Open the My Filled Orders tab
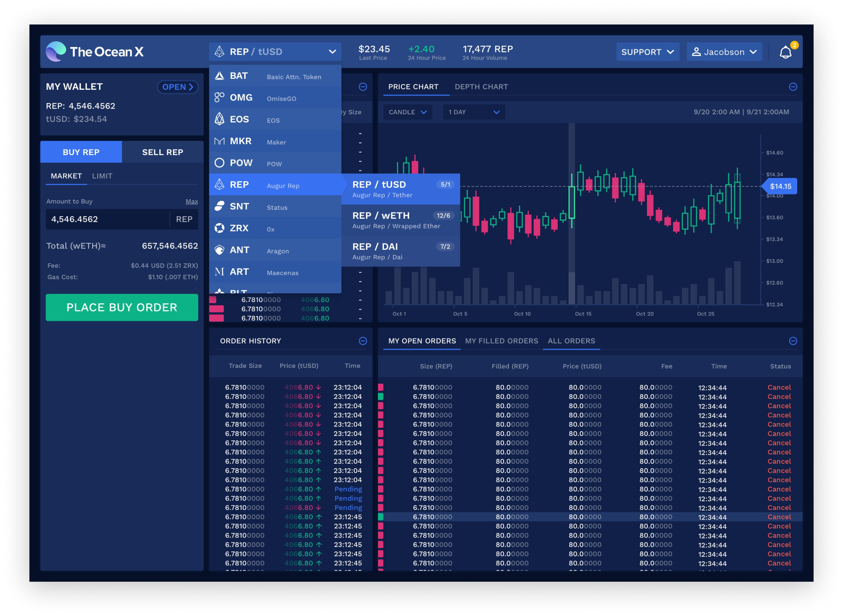The width and height of the screenshot is (843, 616). pos(502,341)
